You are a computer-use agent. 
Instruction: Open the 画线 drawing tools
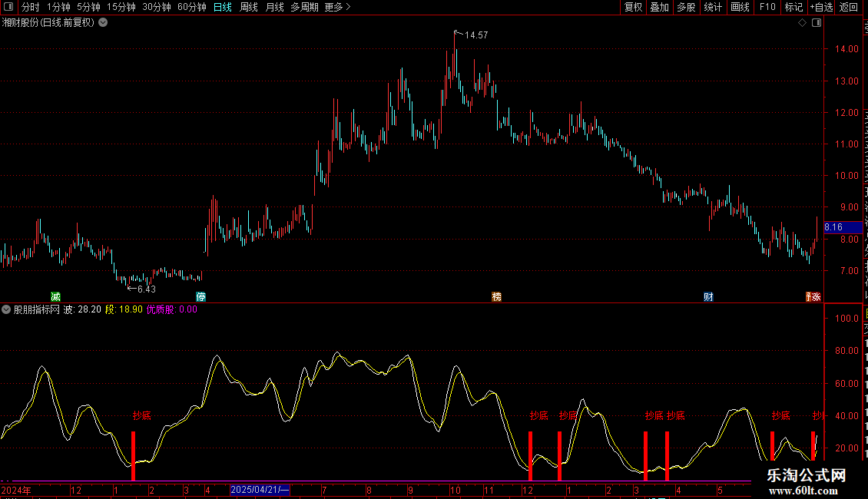tap(740, 7)
